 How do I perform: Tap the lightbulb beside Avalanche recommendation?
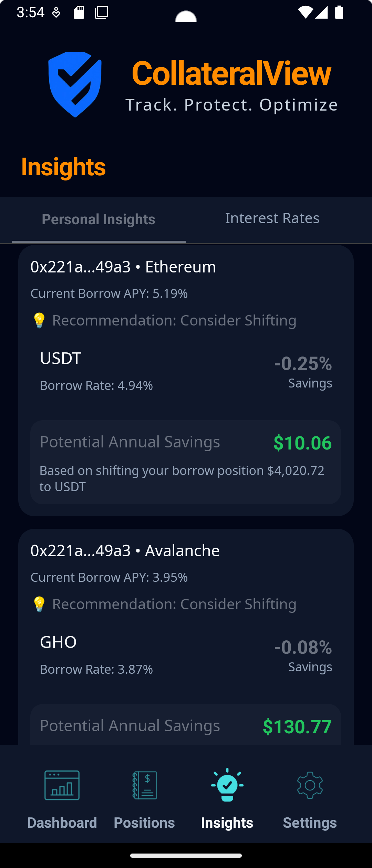coord(39,604)
